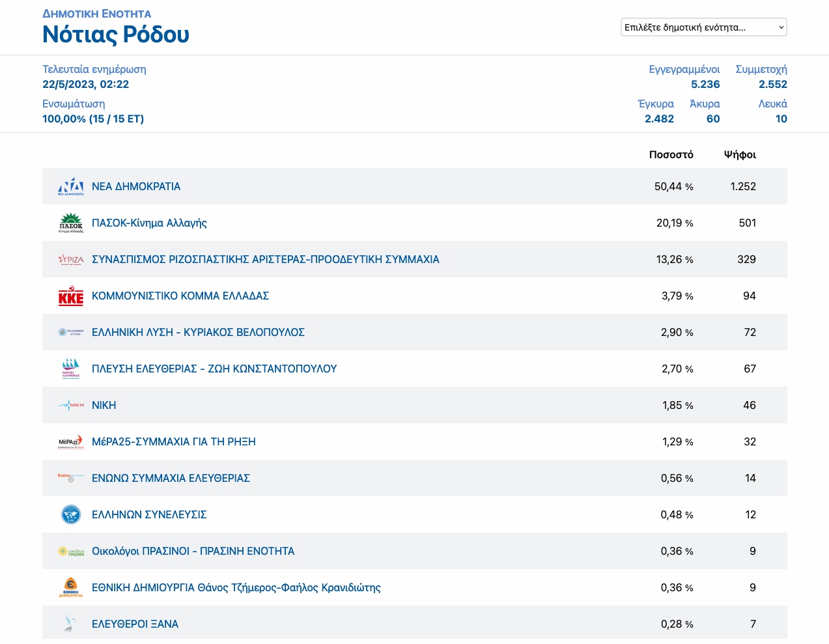Click the invalid votes value '60'
The image size is (829, 644).
[713, 119]
